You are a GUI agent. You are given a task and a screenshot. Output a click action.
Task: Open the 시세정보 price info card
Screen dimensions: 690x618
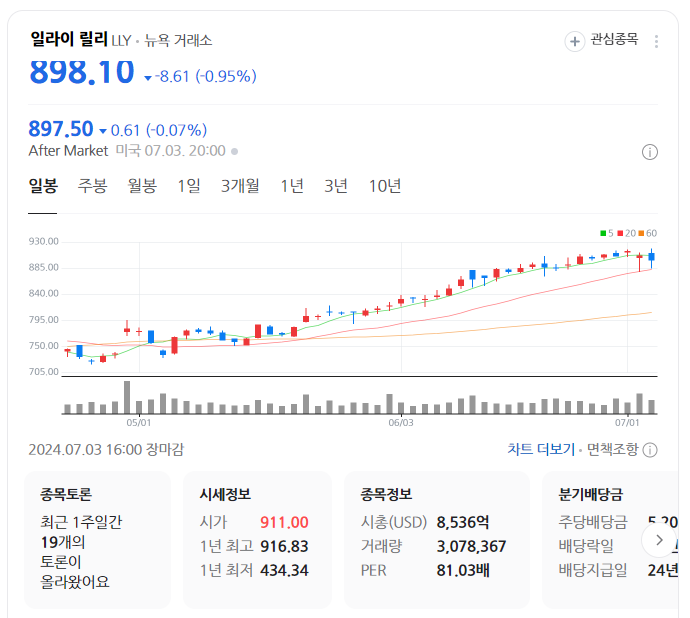[257, 540]
